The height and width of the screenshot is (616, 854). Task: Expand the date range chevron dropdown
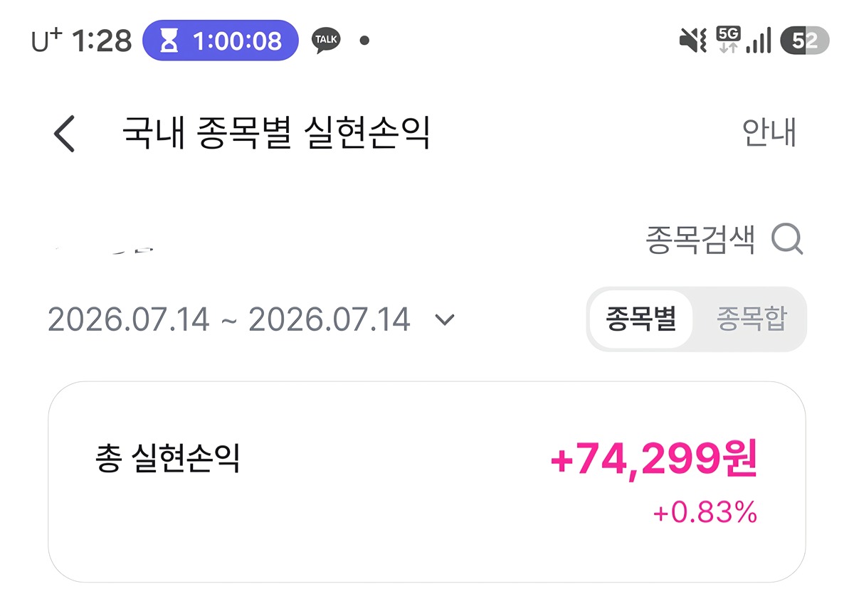pyautogui.click(x=445, y=320)
